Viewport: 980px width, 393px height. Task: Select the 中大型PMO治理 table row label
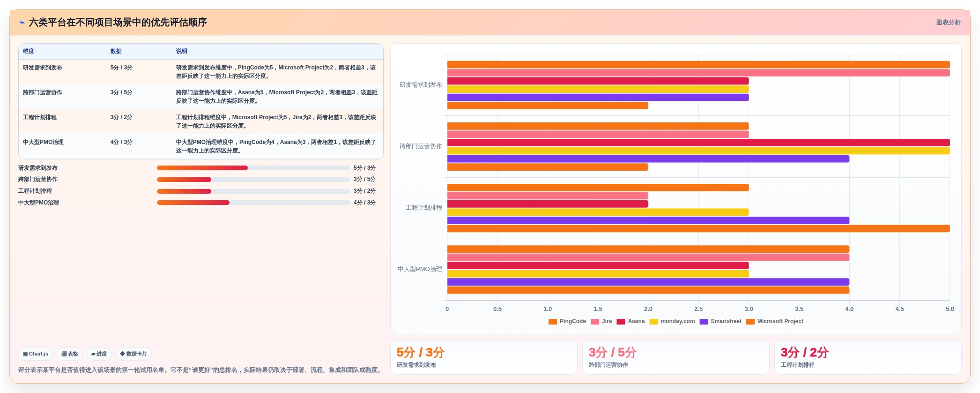point(44,143)
